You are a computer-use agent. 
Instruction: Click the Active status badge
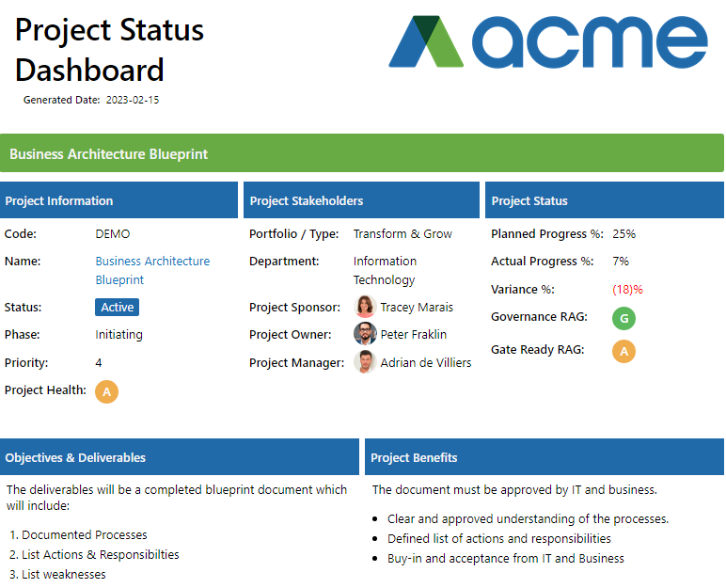coord(118,308)
